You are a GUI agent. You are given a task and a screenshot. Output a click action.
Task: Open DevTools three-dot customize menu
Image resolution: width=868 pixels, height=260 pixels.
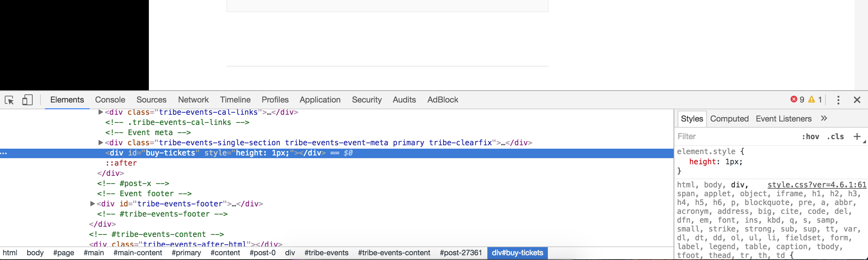pyautogui.click(x=838, y=100)
